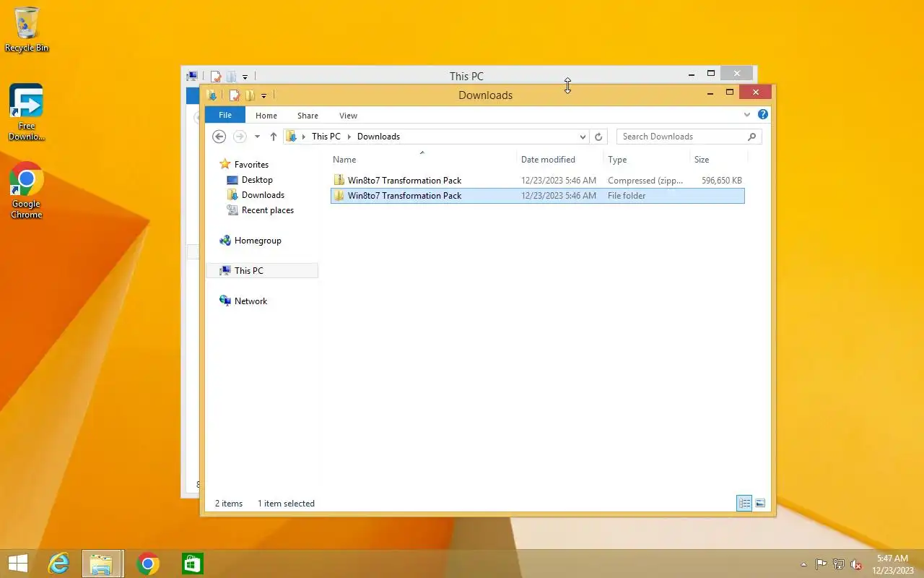924x578 pixels.
Task: Click the Downloads folder icon in address bar
Action: (292, 137)
